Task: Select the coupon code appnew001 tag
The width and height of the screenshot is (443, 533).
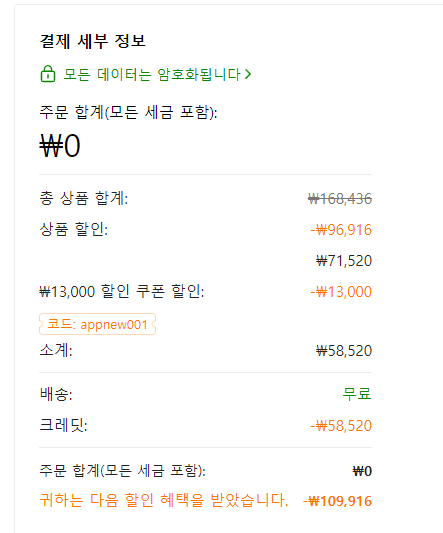Action: coord(98,324)
